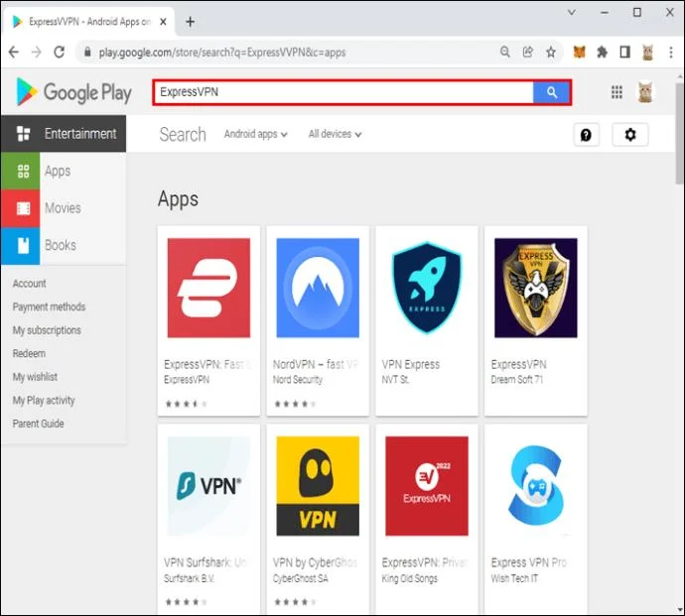Viewport: 685px width, 616px height.
Task: Click the Google Play logo
Action: click(73, 92)
